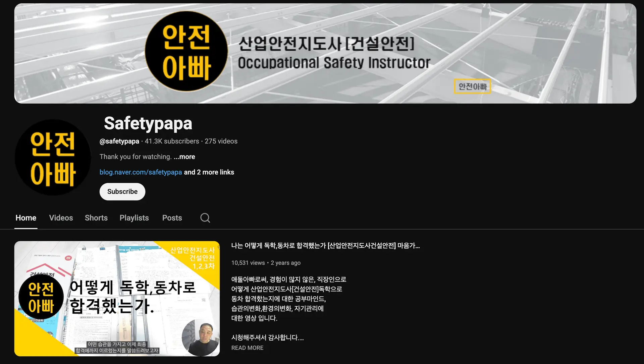Subscribe to the Safetypapa channel

tap(122, 191)
